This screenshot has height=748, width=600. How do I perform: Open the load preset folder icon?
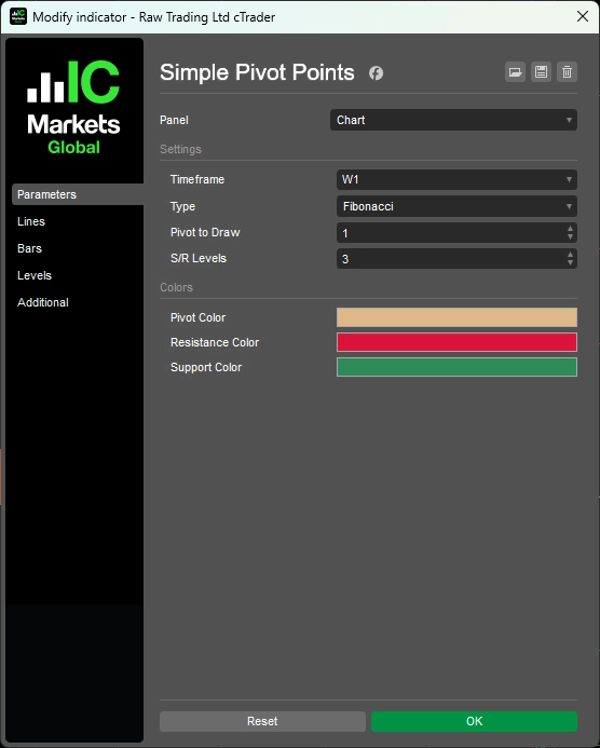515,72
